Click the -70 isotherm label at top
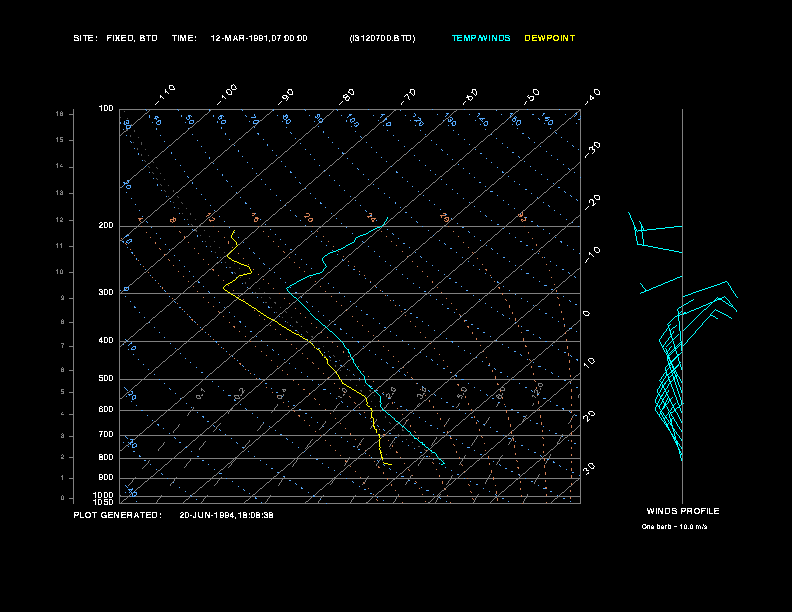 coord(409,97)
